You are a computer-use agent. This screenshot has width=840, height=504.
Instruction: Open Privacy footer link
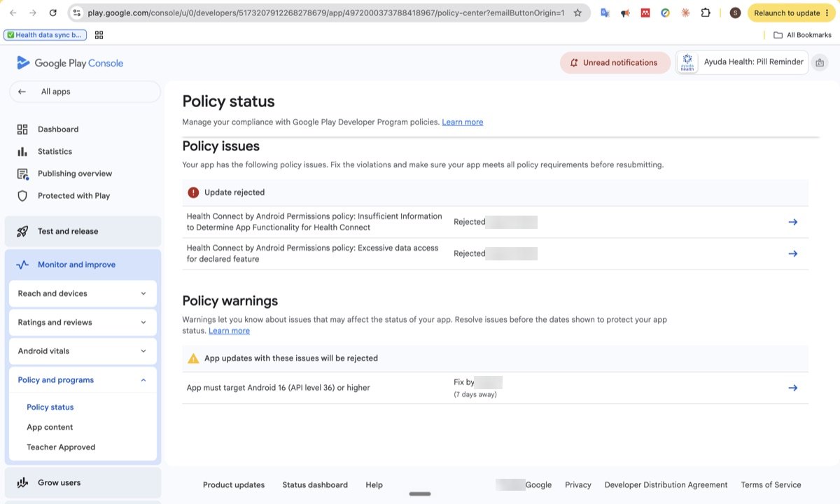[x=578, y=484]
